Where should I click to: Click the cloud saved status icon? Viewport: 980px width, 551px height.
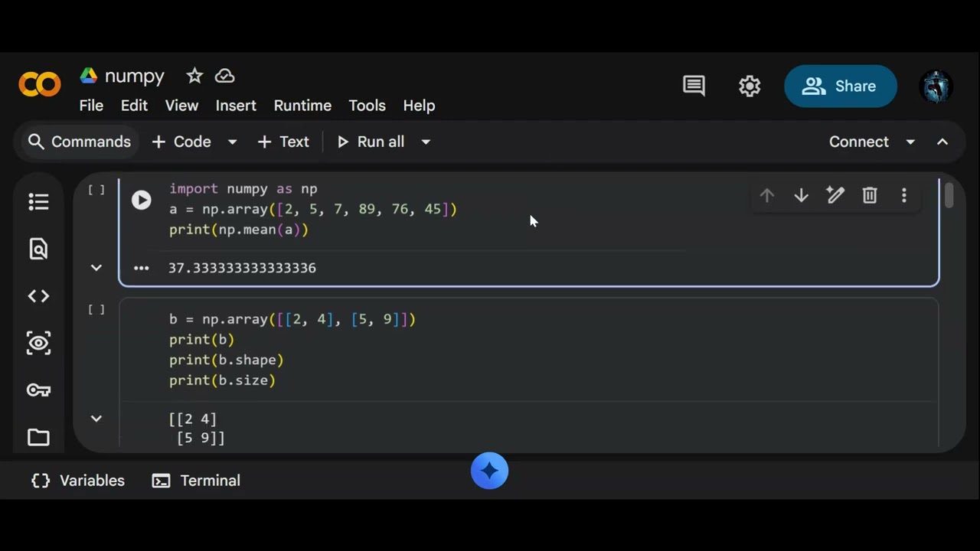click(224, 76)
